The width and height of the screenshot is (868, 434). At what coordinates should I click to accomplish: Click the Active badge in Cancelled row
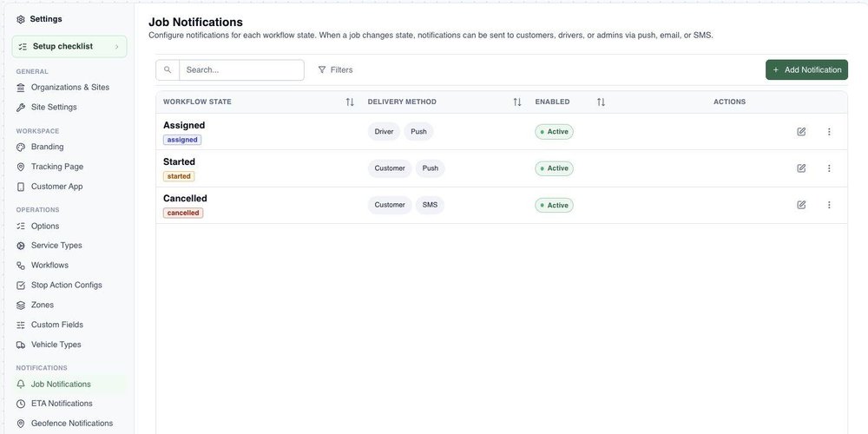(554, 206)
